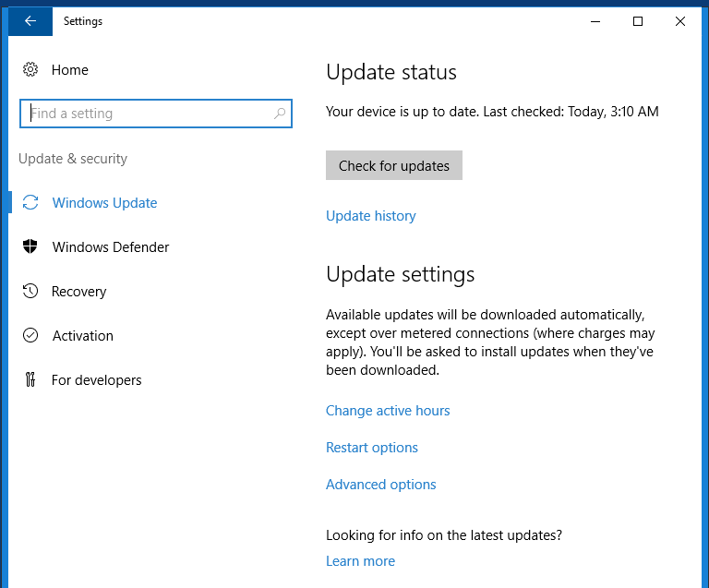This screenshot has width=709, height=588.
Task: Go back using the arrow button
Action: (x=30, y=21)
